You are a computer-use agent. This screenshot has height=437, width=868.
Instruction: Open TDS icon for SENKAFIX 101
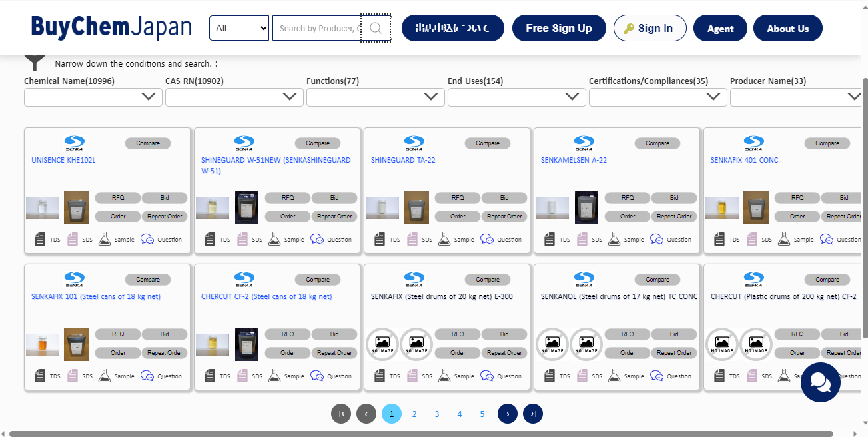(x=41, y=376)
